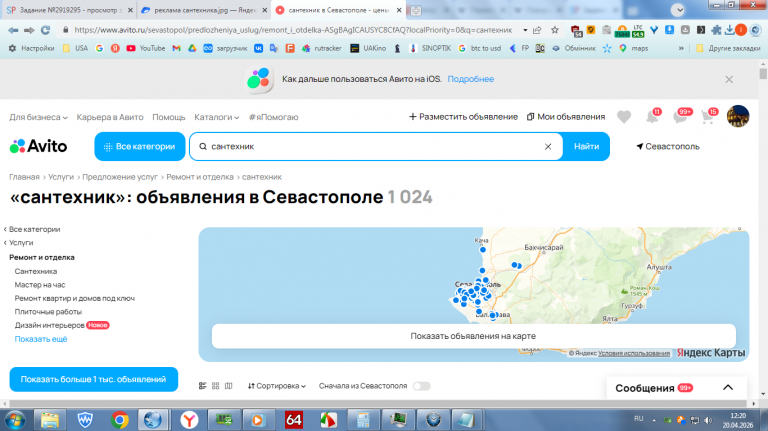The height and width of the screenshot is (431, 768).
Task: Dismiss the iOS banner with X
Action: click(729, 79)
